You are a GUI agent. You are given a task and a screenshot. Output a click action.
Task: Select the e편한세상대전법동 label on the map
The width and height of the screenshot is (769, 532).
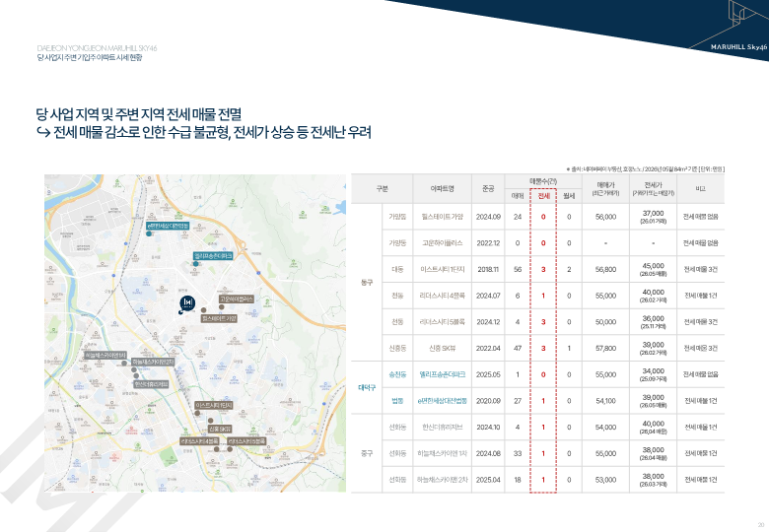tap(168, 226)
